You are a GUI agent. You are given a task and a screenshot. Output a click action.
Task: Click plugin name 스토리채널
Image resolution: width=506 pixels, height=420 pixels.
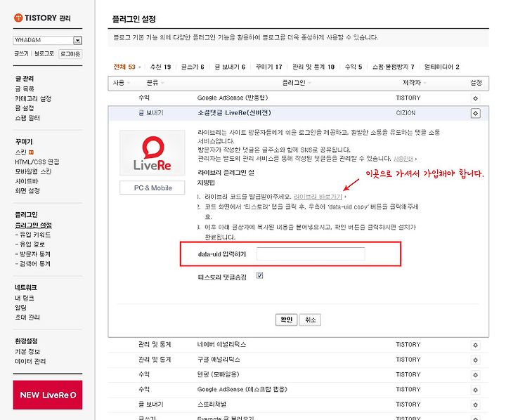(212, 404)
